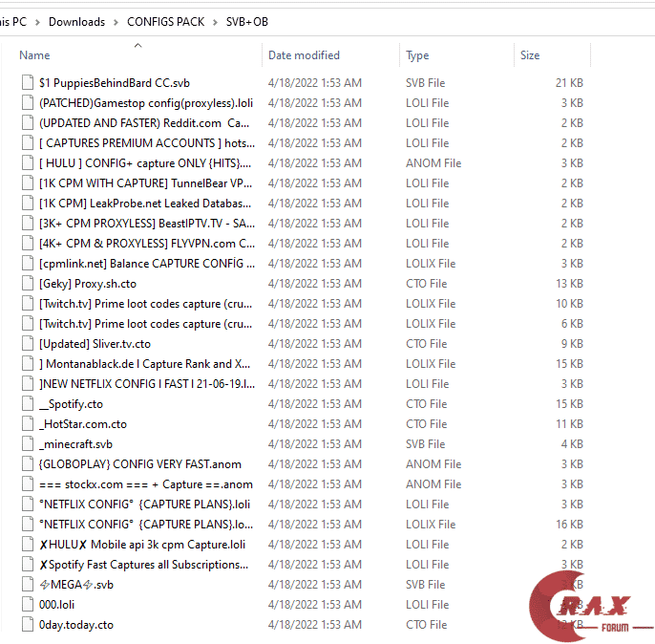This screenshot has width=655, height=644.
Task: Click SVB File type in the _minecraft.svb row
Action: coord(425,443)
